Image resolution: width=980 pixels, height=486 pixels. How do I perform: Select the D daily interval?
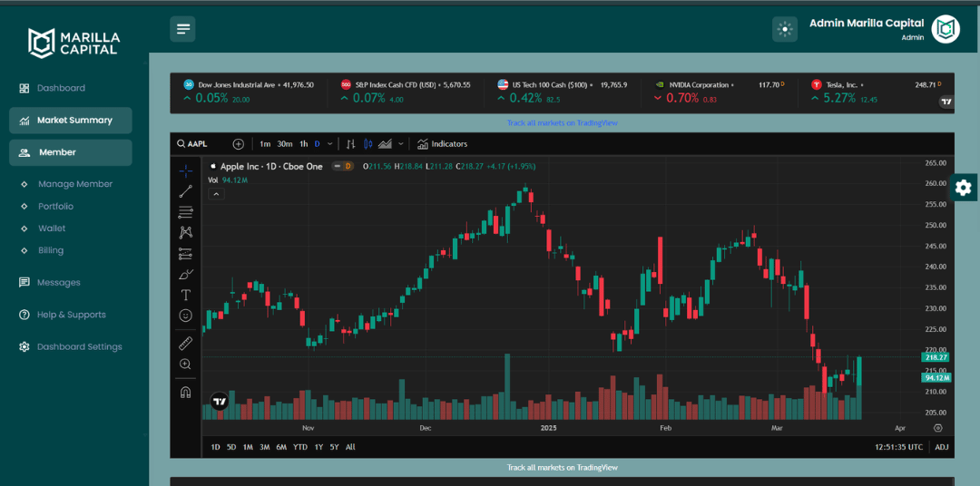pos(317,143)
